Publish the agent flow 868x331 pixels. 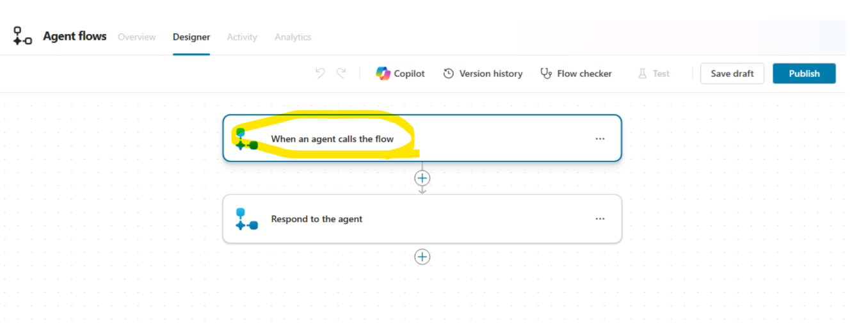coord(804,74)
